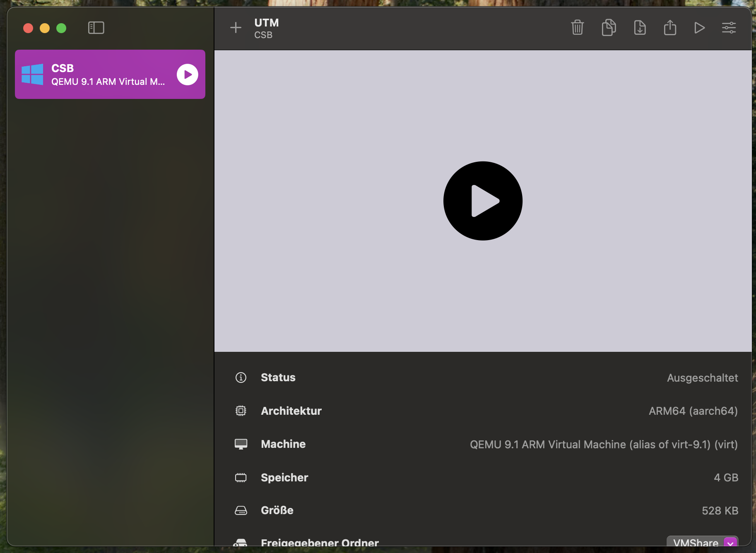Run the VM using toolbar play icon
756x553 pixels.
[699, 28]
